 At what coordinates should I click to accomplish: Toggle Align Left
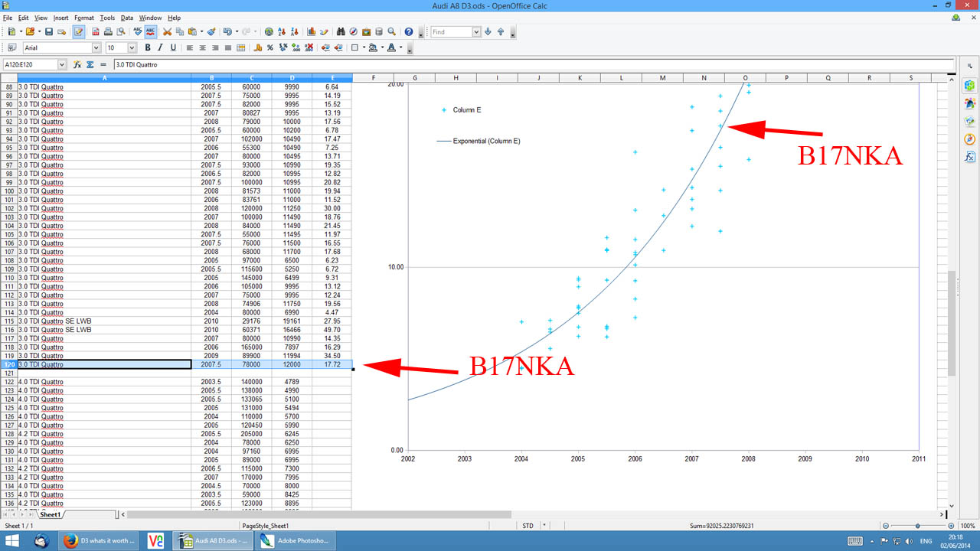pos(189,47)
